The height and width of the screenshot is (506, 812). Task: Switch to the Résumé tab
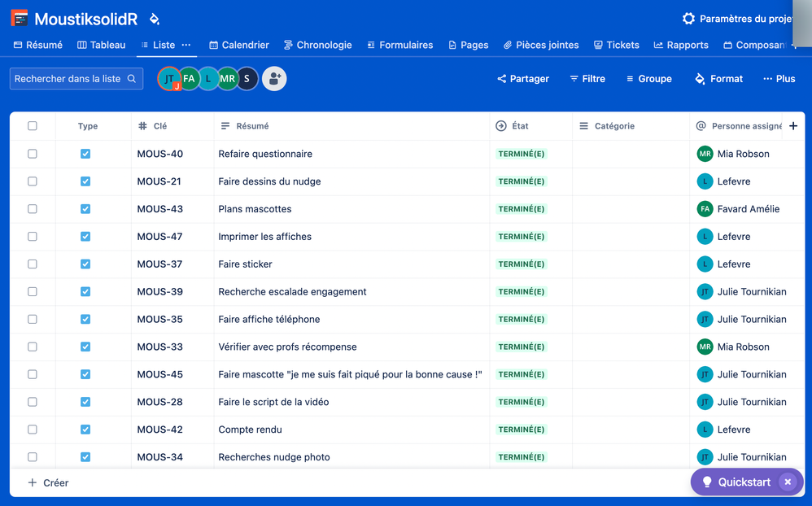pyautogui.click(x=37, y=45)
